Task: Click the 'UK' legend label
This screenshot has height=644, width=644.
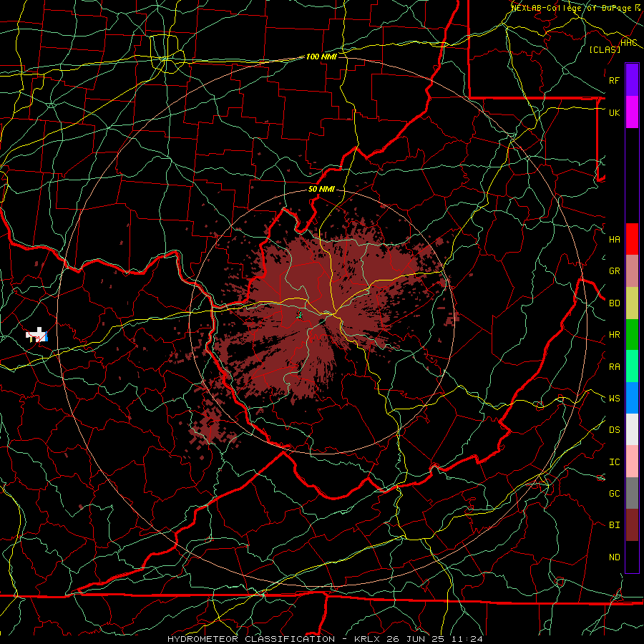Action: point(614,112)
